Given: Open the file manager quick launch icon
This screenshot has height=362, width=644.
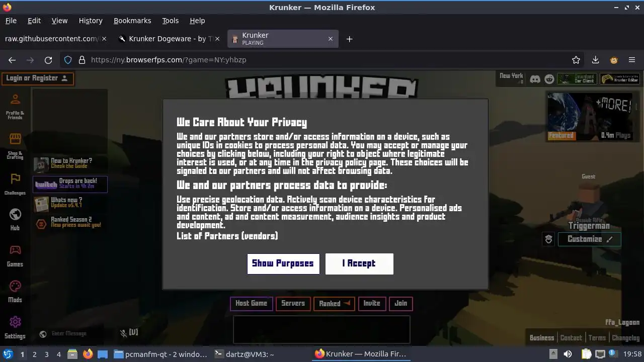Looking at the screenshot, I should [72, 354].
